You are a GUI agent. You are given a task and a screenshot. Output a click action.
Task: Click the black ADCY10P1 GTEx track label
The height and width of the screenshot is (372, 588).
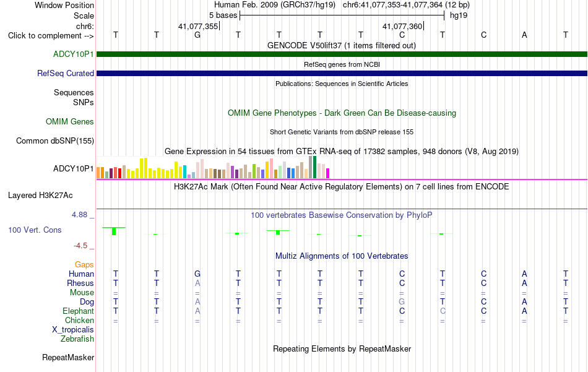[x=74, y=168]
